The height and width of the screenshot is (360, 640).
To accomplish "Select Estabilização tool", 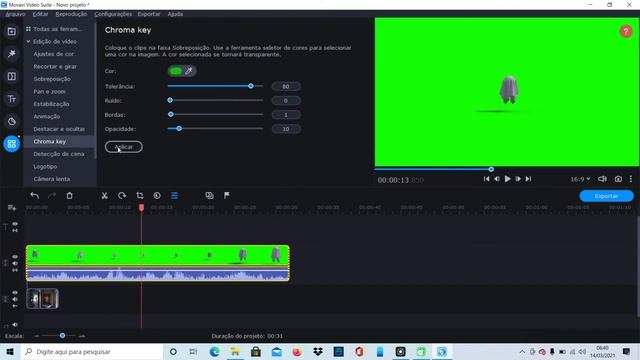I will pos(51,104).
